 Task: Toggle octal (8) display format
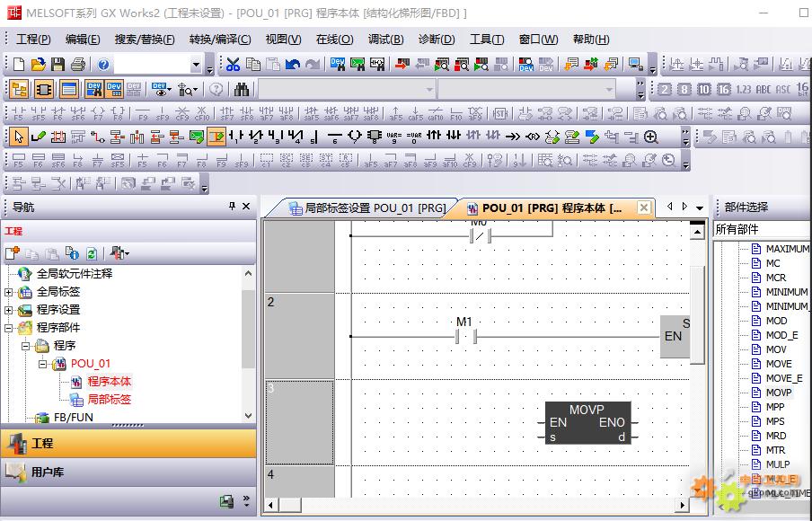(684, 90)
